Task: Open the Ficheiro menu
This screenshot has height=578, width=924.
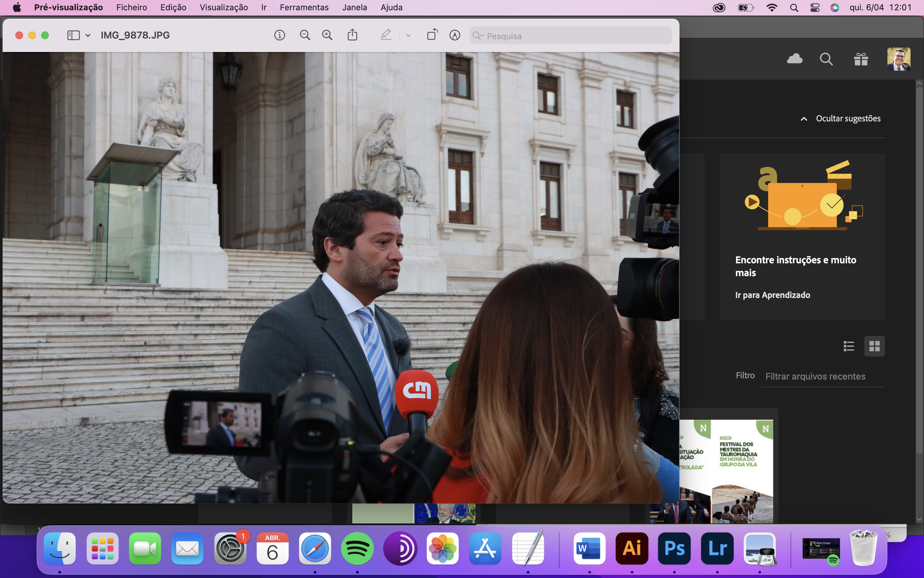Action: (x=132, y=7)
